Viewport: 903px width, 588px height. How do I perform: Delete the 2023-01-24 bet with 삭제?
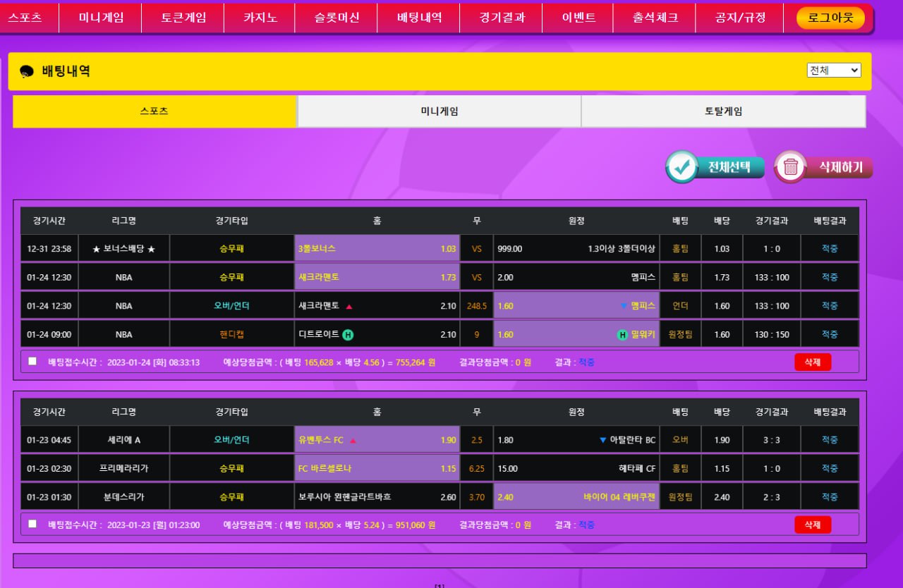(x=812, y=362)
